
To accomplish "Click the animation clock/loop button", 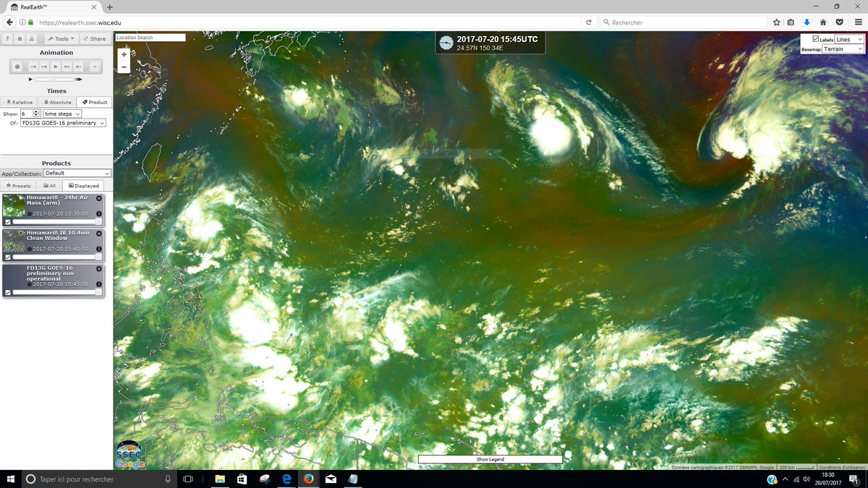I will pos(17,67).
